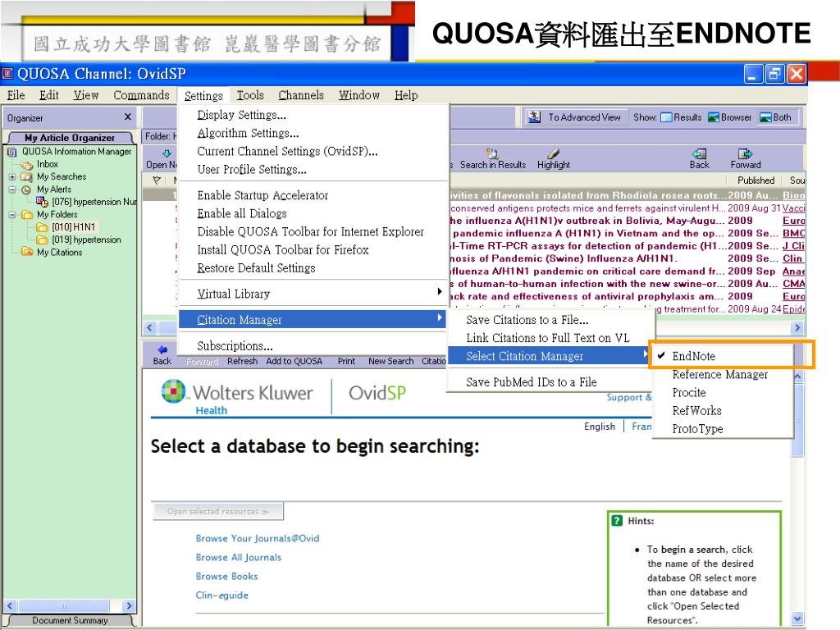840x630 pixels.
Task: Show Browser only view icon
Action: point(713,117)
